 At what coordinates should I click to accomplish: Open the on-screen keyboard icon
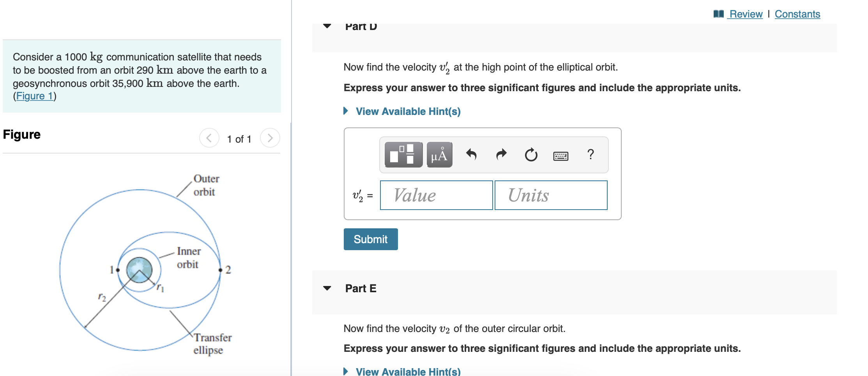click(561, 155)
